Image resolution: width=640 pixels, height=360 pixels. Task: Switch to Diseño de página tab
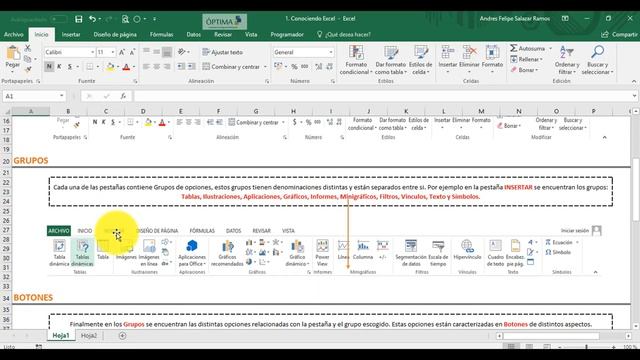click(115, 35)
